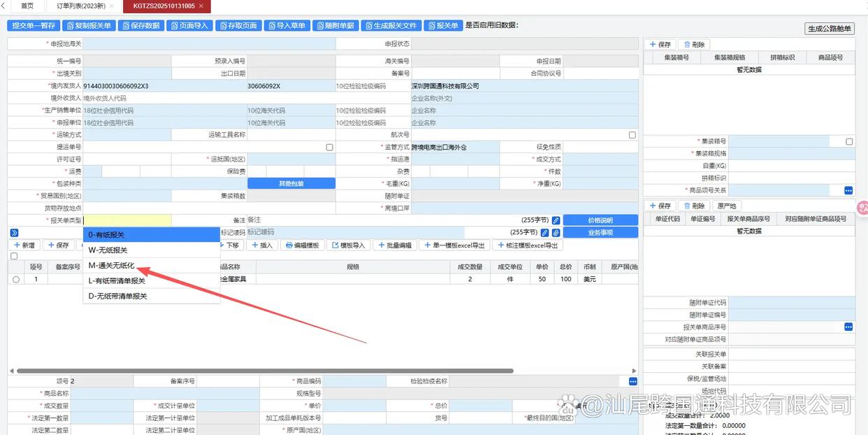Viewport: 868px width, 435px height.
Task: Click the 生成公路舱单 button
Action: (830, 29)
